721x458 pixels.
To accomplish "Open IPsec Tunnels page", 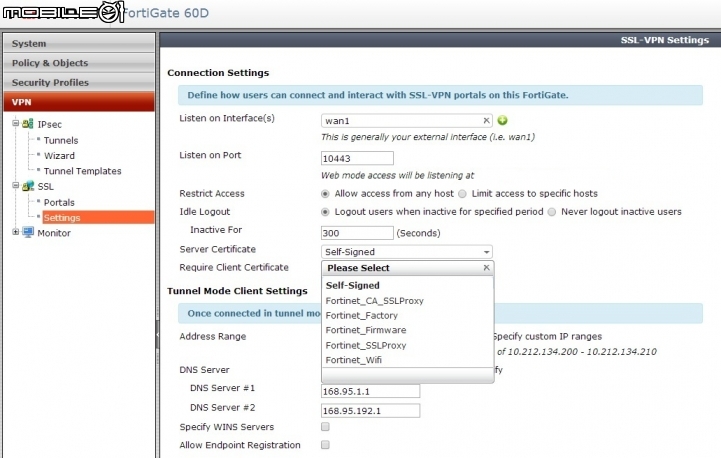I will pyautogui.click(x=61, y=140).
